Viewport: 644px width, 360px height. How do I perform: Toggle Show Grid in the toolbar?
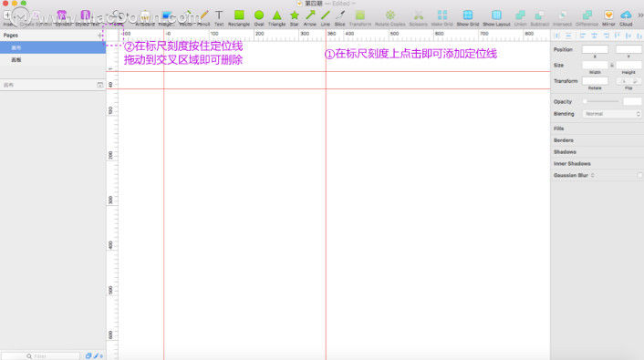click(x=468, y=18)
